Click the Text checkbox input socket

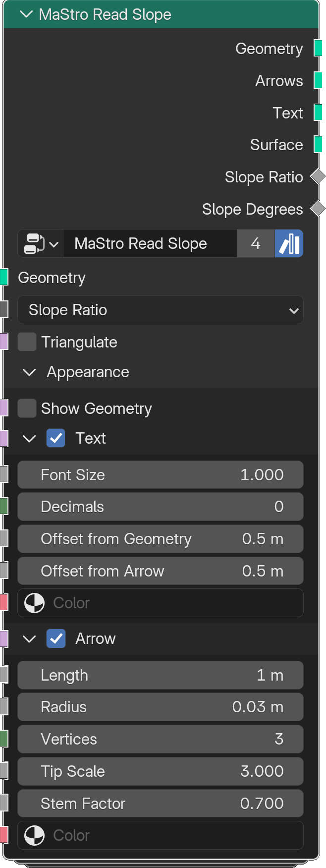point(4,438)
